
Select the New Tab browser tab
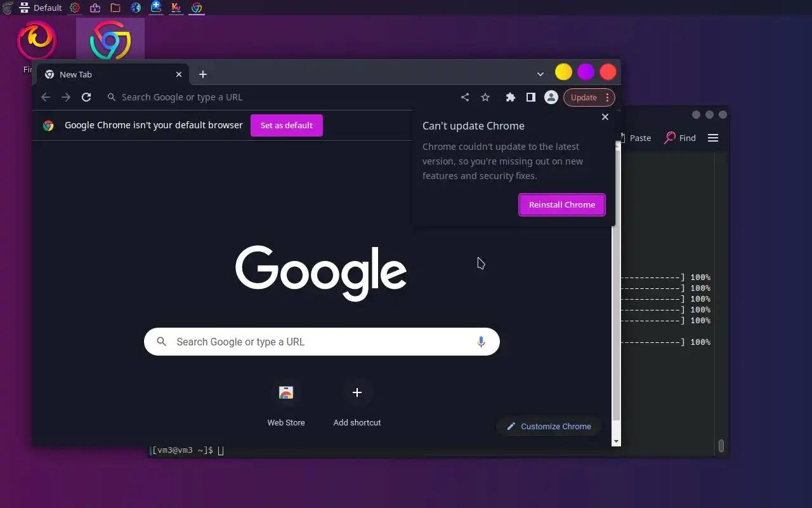(113, 74)
